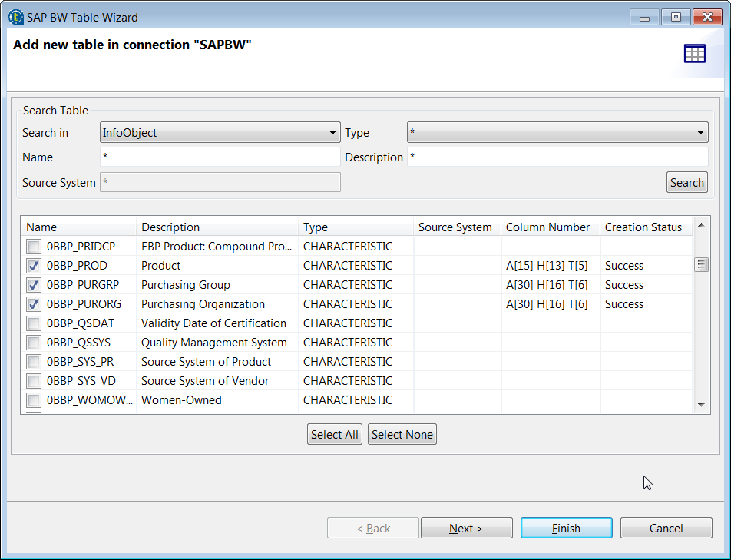The width and height of the screenshot is (731, 560).
Task: Click the Creation Status column header
Action: coord(643,227)
